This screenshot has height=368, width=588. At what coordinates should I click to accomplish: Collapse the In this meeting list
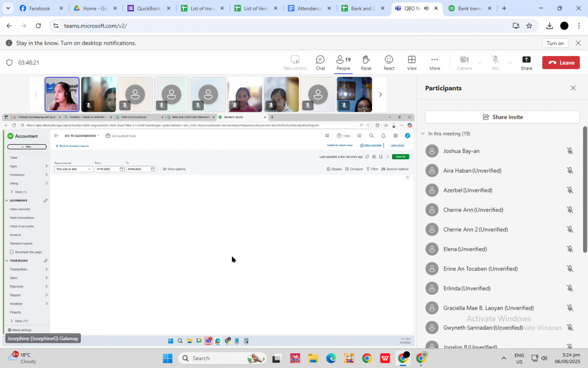click(423, 134)
